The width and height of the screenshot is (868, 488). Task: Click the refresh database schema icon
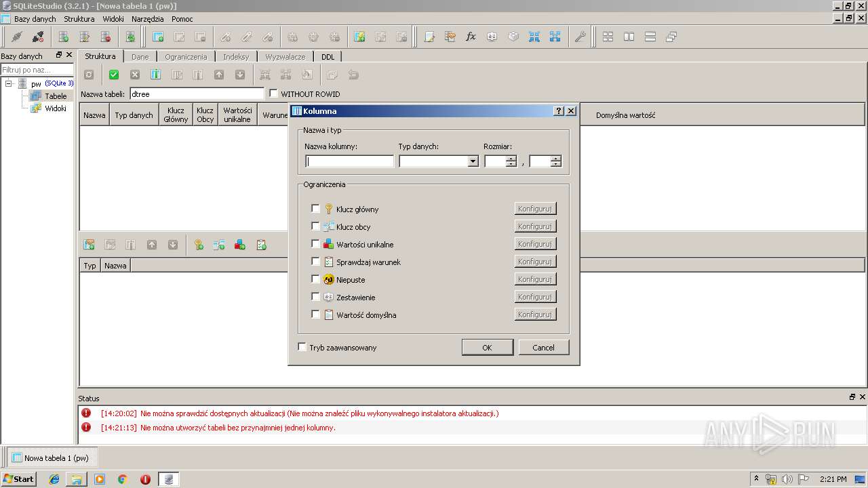(130, 37)
